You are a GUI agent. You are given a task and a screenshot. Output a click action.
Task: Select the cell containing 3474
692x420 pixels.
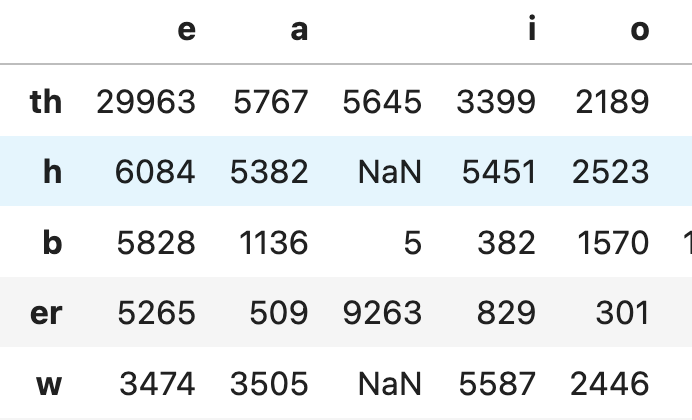tap(157, 382)
